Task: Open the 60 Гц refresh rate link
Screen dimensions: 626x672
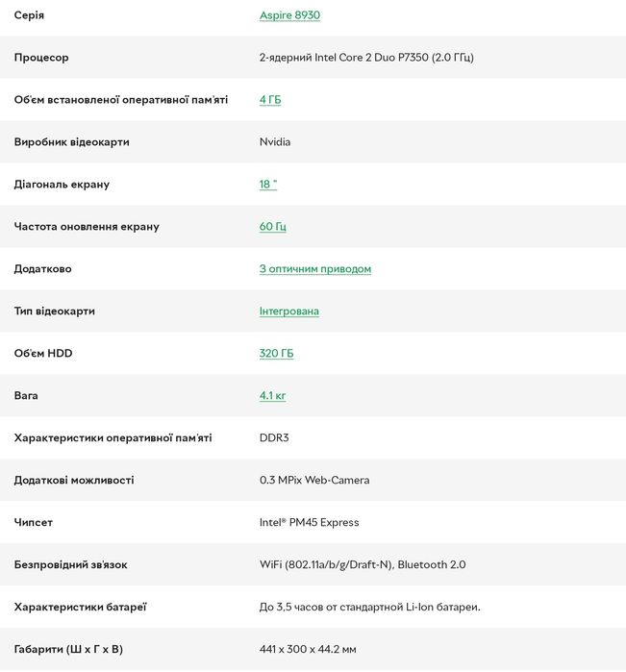Action: point(273,226)
